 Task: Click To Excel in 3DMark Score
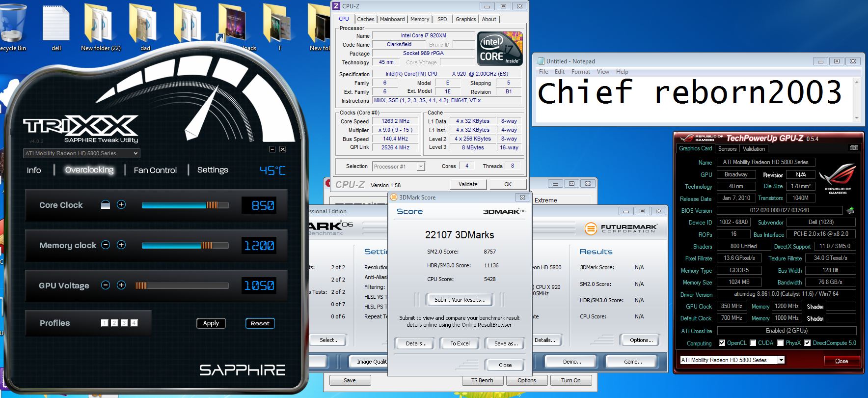click(460, 343)
